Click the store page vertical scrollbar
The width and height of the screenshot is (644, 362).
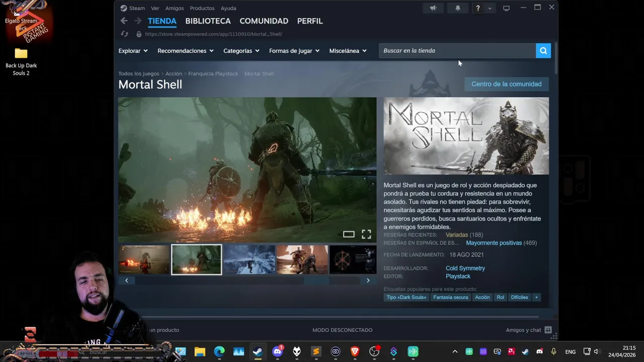coord(555,58)
